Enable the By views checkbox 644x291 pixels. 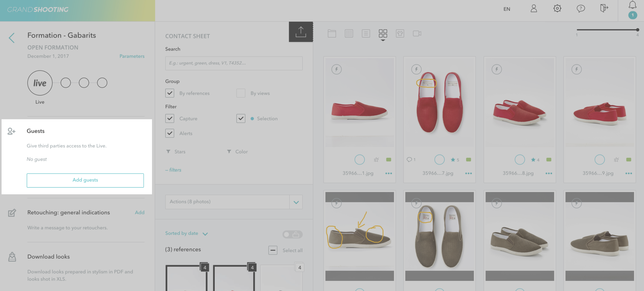click(x=241, y=93)
